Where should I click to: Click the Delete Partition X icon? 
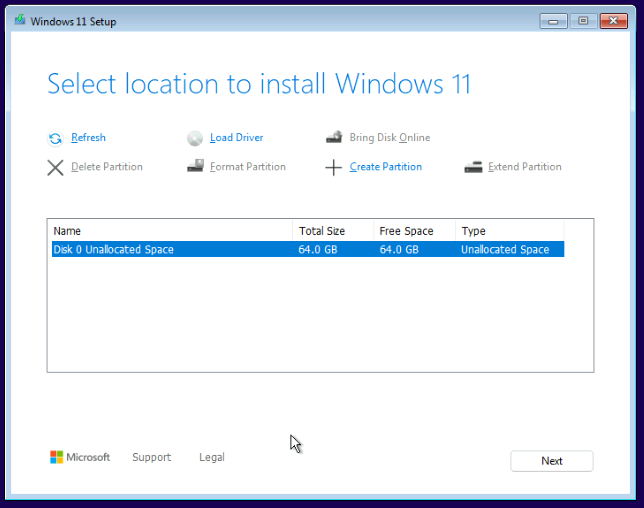[x=55, y=168]
